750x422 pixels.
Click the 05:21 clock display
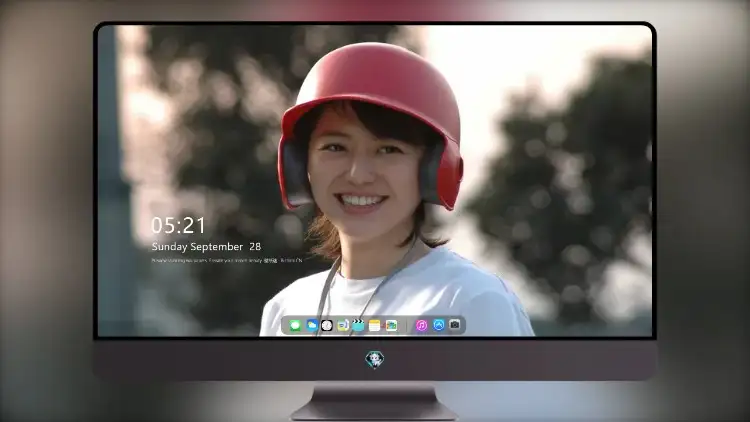click(178, 225)
